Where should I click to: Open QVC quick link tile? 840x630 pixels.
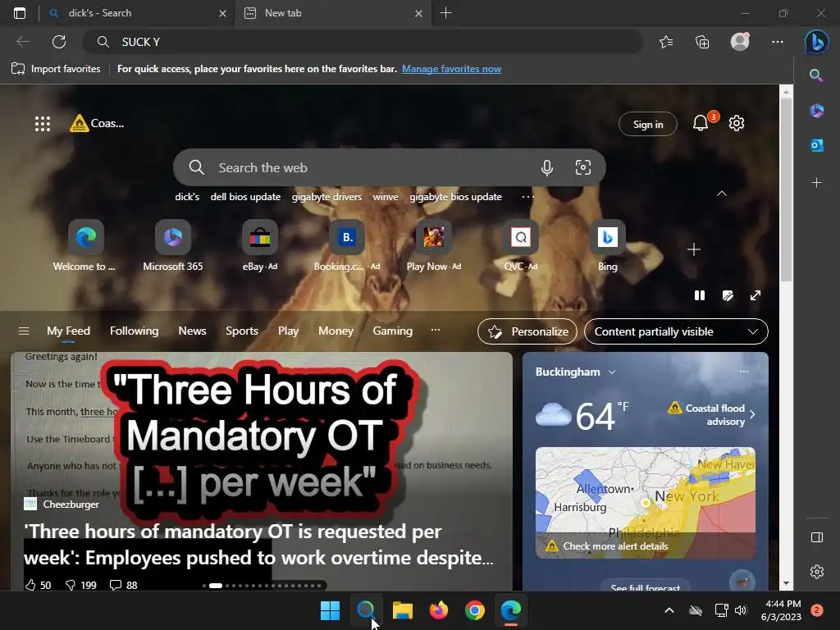pos(520,246)
